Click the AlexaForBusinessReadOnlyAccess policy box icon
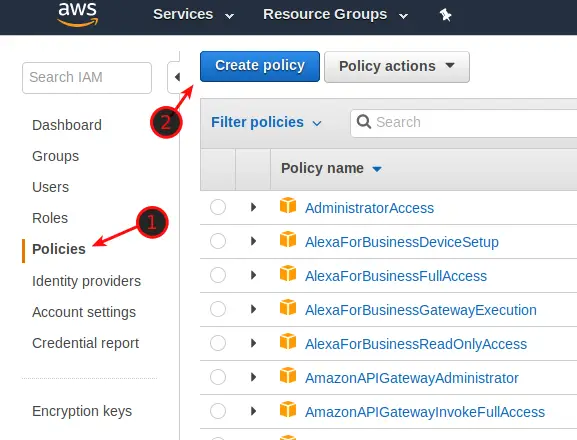Screen dimensions: 577x440 288,341
